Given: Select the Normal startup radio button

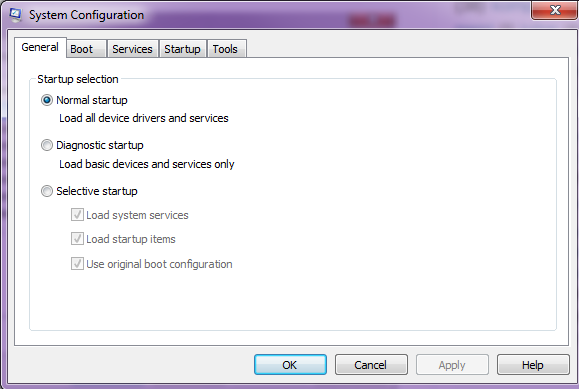Looking at the screenshot, I should click(47, 100).
